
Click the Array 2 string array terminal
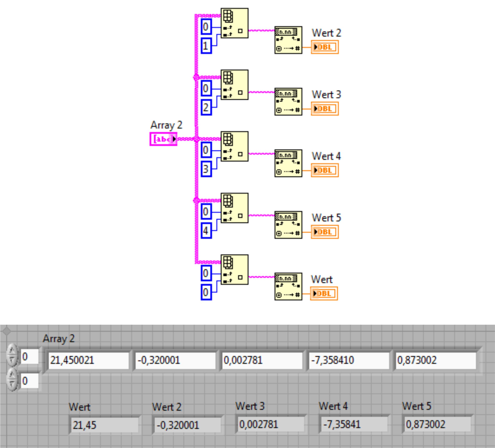(x=163, y=139)
